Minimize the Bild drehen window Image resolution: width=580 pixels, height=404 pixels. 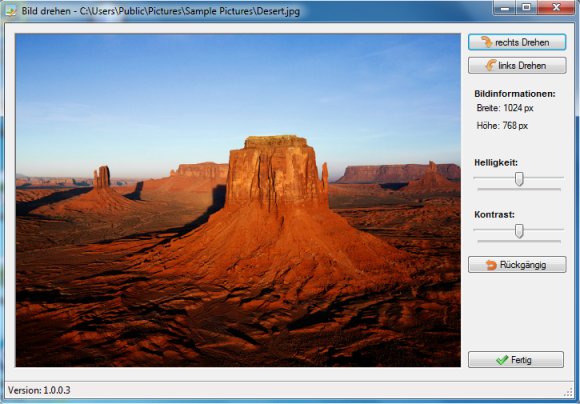tap(505, 7)
